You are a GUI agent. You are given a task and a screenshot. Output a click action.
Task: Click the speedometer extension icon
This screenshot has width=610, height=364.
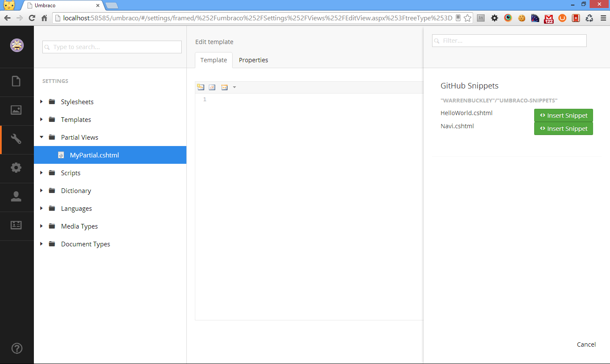535,18
